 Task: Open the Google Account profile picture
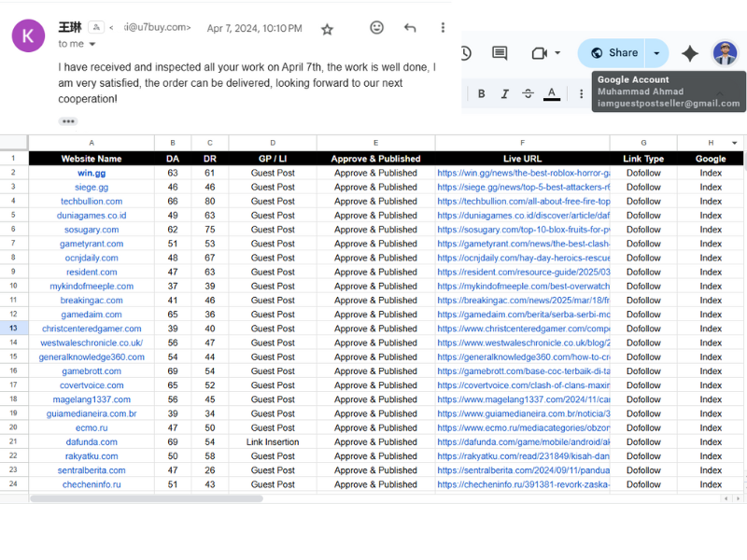coord(725,53)
